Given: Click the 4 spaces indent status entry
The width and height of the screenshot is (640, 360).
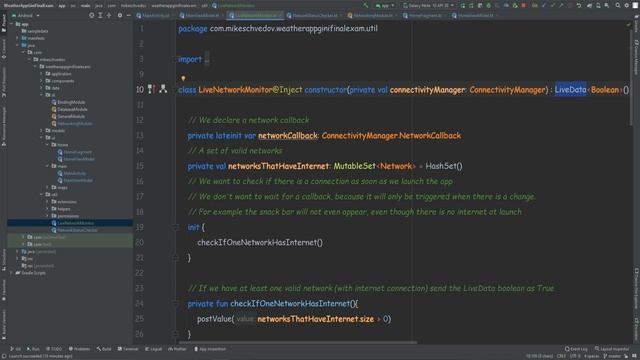Looking at the screenshot, I should pos(591,356).
